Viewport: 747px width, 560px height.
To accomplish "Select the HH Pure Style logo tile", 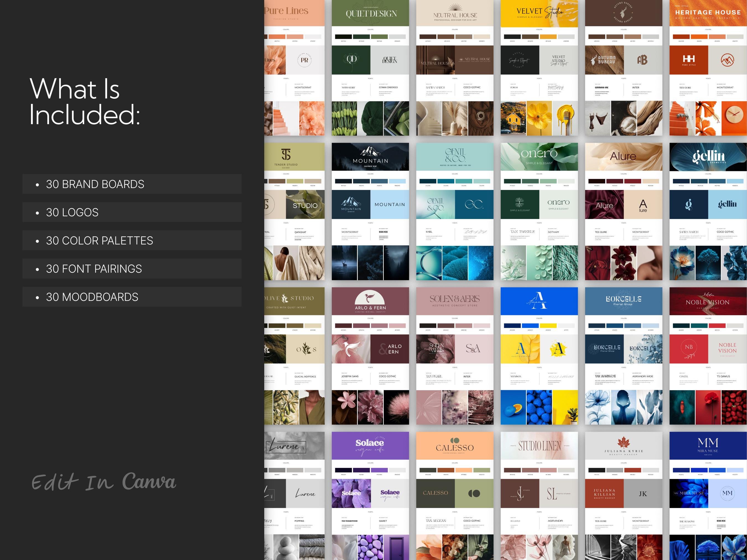I will coord(689,60).
